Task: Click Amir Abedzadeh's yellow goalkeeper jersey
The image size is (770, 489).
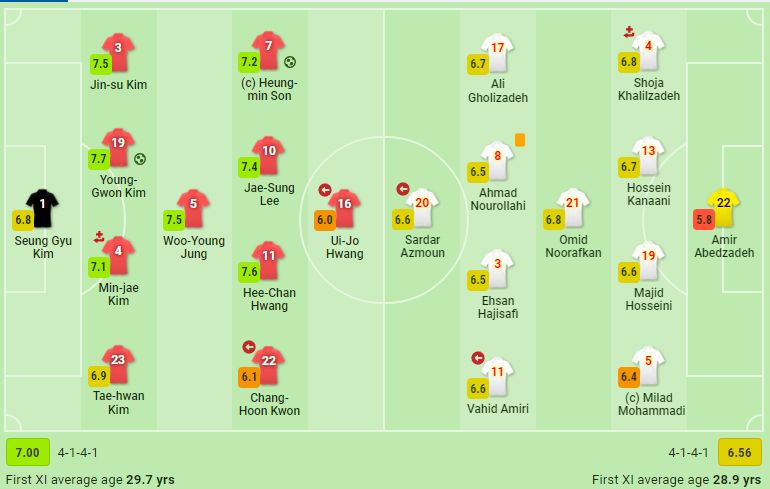Action: pos(724,205)
